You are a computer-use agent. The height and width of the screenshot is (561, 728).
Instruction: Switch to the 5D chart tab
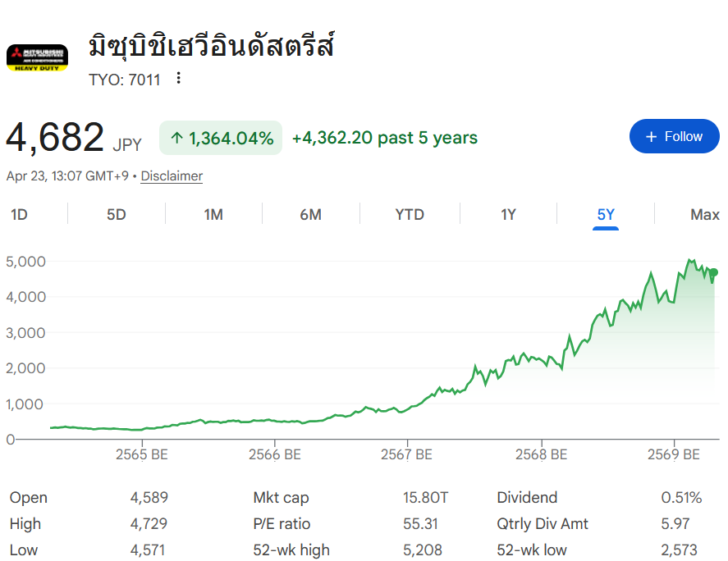117,215
